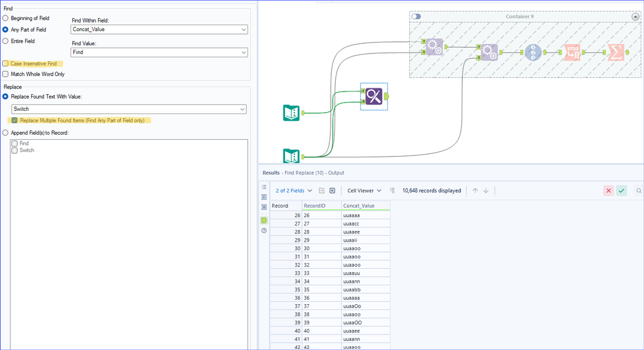Select the Find Replace tool on canvas
The image size is (644, 350).
(374, 97)
